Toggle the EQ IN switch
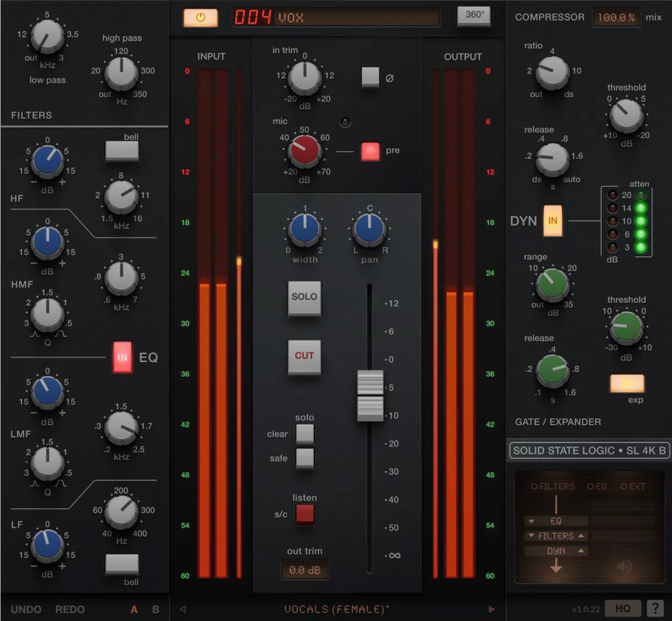 coord(122,357)
